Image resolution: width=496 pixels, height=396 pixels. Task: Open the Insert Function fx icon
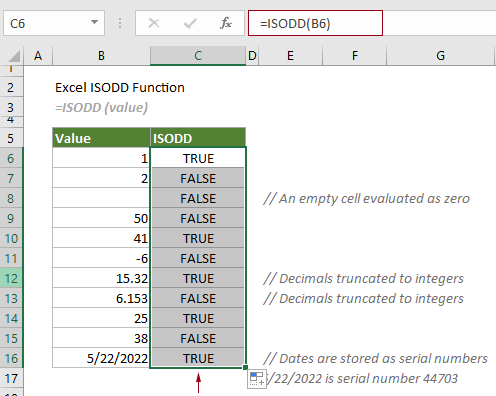tap(226, 23)
